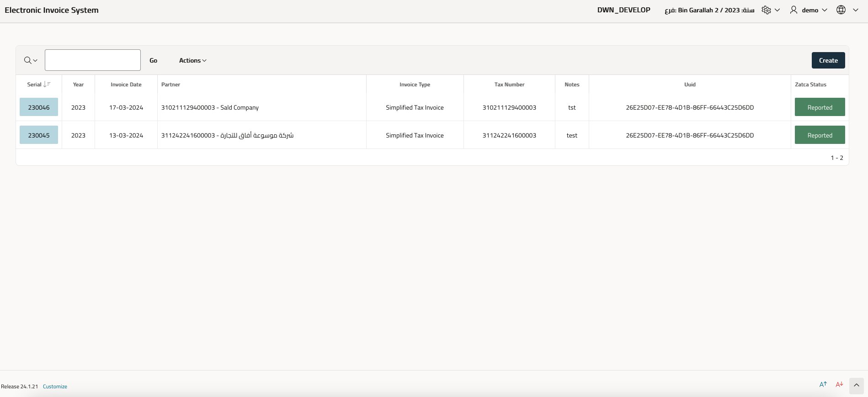Click Reported status for invoice 230045
This screenshot has height=397, width=868.
point(820,135)
